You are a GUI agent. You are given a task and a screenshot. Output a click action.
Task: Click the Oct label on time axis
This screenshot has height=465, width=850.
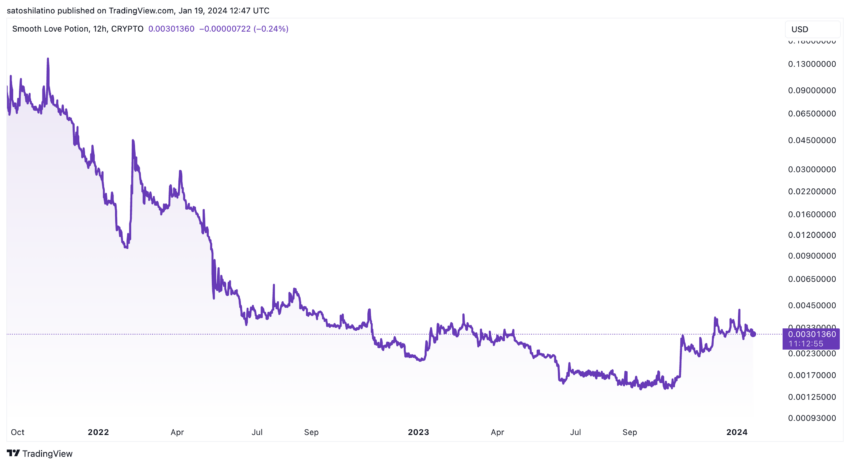[17, 432]
